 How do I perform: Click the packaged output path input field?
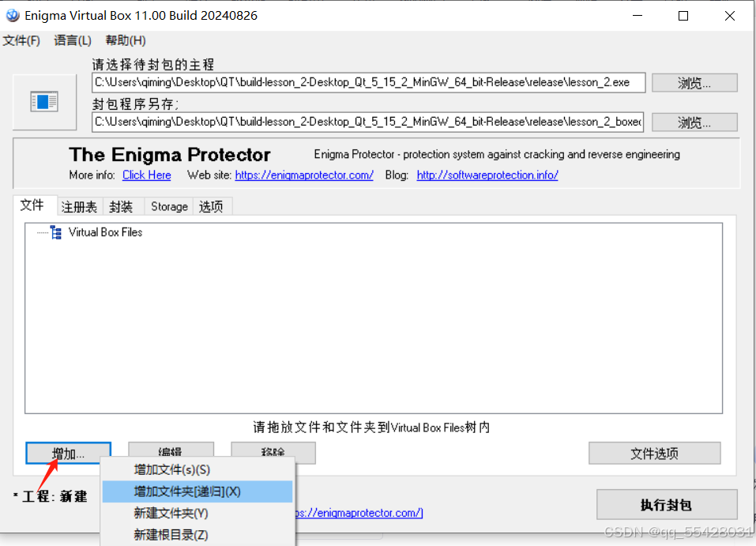(368, 122)
